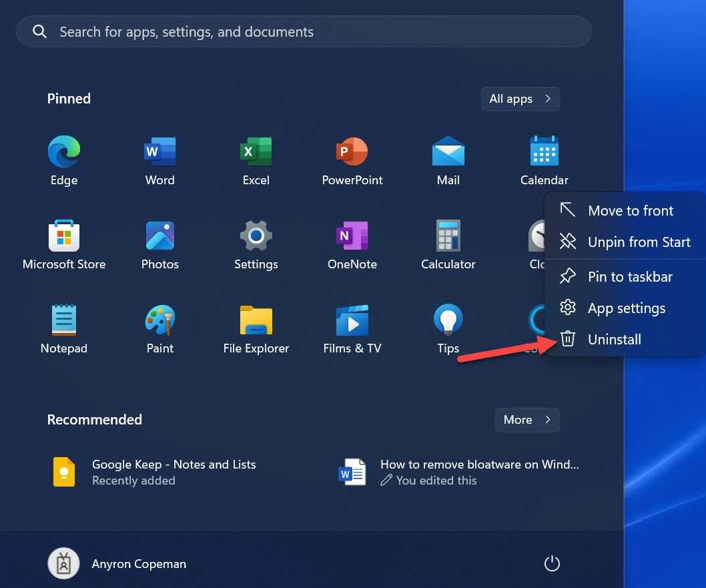Launch the Photos app

tap(160, 244)
